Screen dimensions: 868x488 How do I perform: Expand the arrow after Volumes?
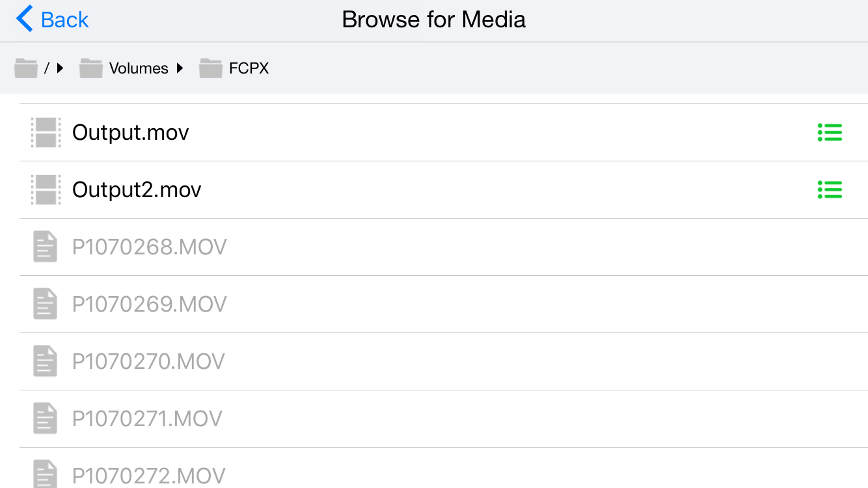point(180,68)
